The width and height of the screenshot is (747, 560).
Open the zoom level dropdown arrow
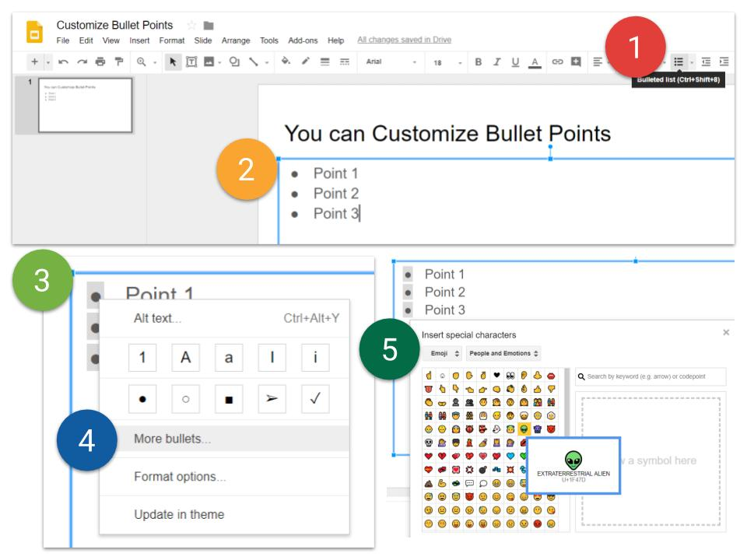click(155, 62)
